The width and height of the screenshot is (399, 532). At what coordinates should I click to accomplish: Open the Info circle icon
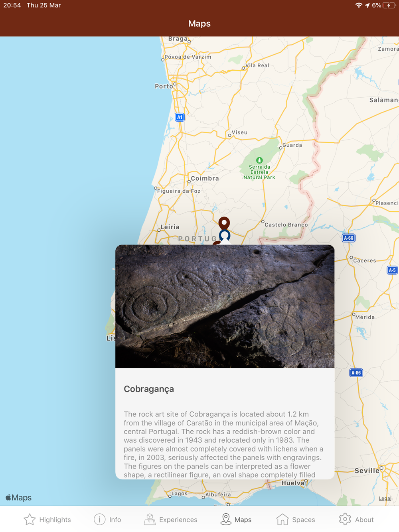tap(99, 519)
